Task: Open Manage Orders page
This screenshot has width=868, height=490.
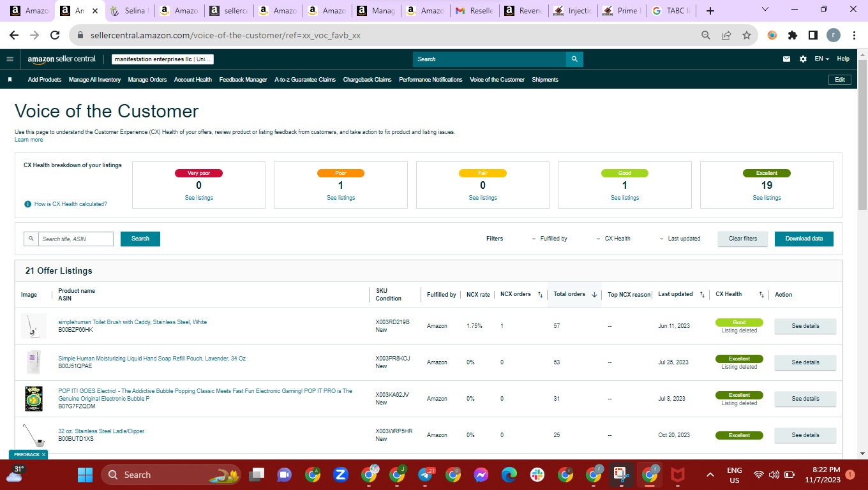Action: click(147, 80)
